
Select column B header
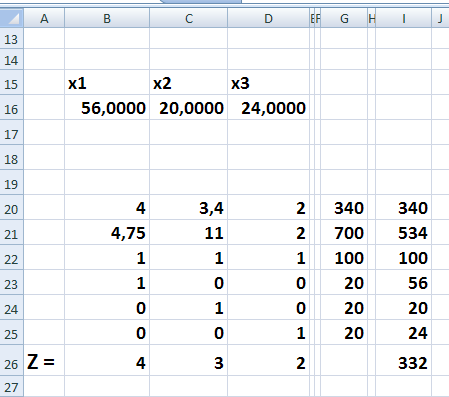click(107, 18)
